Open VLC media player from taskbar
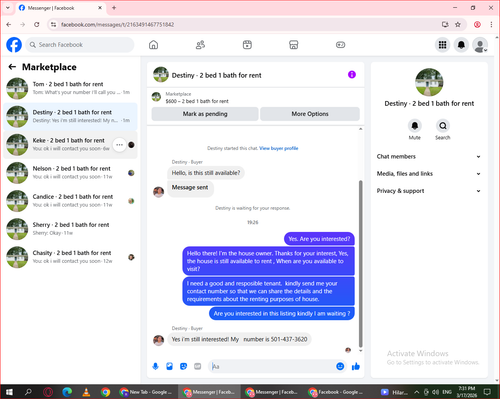This screenshot has width=500, height=399. (86, 392)
